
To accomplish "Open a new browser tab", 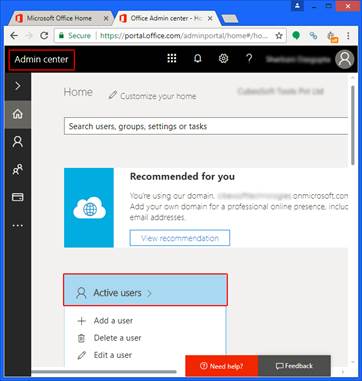I will (x=230, y=19).
